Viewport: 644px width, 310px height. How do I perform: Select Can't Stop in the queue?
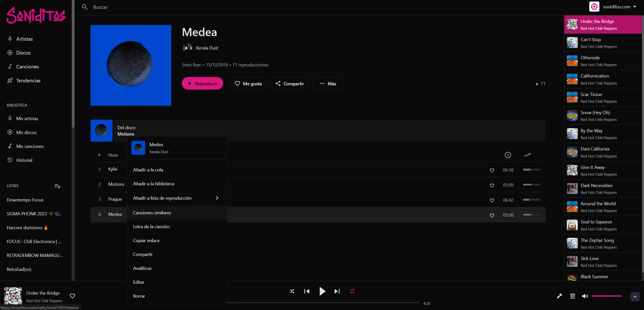(603, 43)
